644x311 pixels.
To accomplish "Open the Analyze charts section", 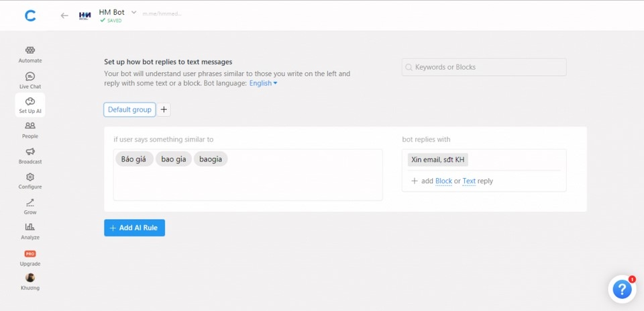I will pos(30,232).
